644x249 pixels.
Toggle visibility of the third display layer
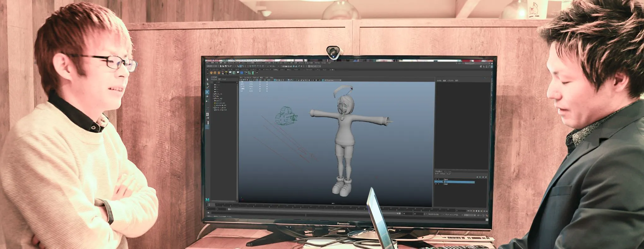click(436, 184)
